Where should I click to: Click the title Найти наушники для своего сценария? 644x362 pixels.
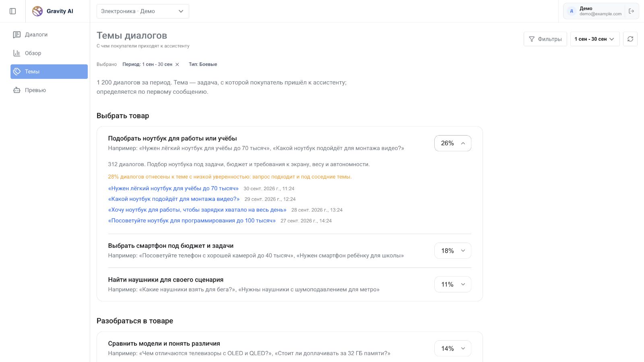pos(166,280)
